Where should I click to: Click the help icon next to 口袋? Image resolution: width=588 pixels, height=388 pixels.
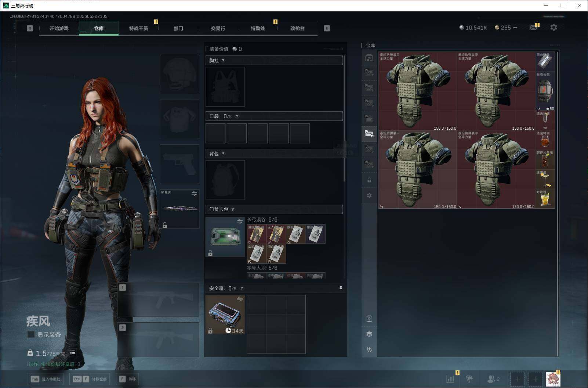(237, 116)
